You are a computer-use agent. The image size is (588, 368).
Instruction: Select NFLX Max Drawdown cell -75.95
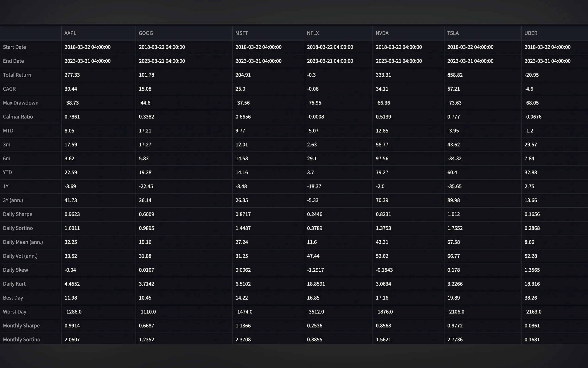(x=314, y=103)
